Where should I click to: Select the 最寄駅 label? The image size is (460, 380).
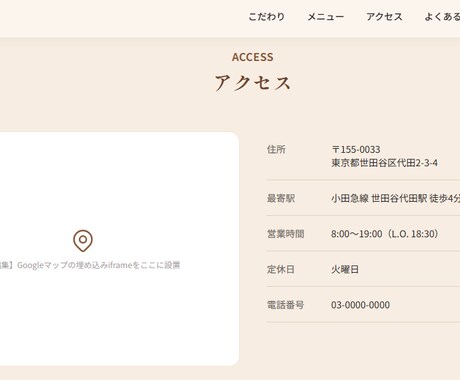pos(281,198)
